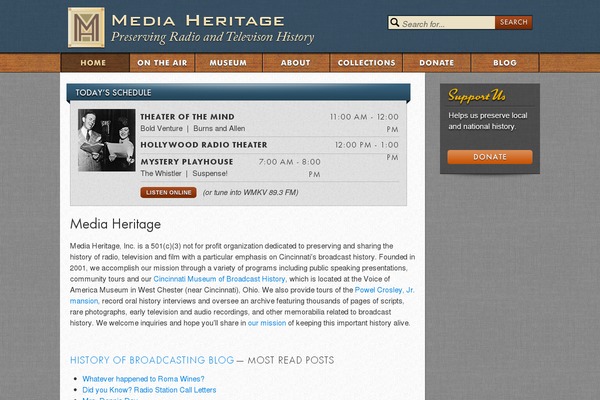This screenshot has height=400, width=600.
Task: Click the Media Heritage MH logo
Action: [x=86, y=28]
